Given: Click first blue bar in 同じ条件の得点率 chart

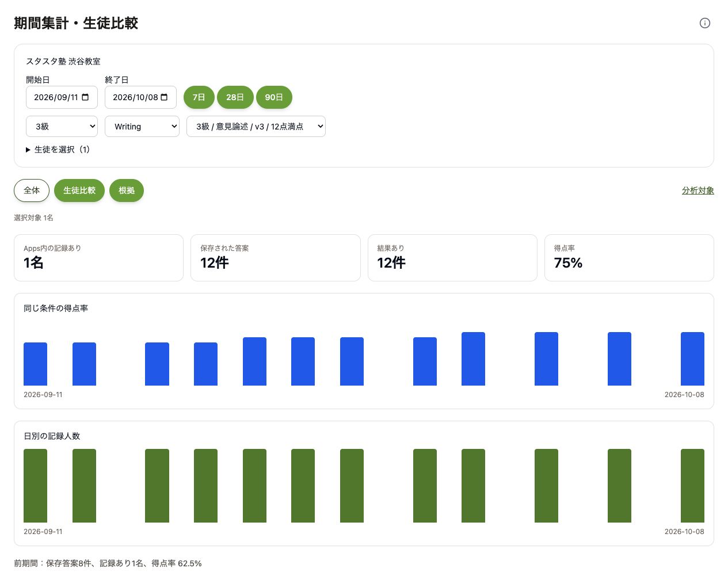Looking at the screenshot, I should click(x=35, y=364).
